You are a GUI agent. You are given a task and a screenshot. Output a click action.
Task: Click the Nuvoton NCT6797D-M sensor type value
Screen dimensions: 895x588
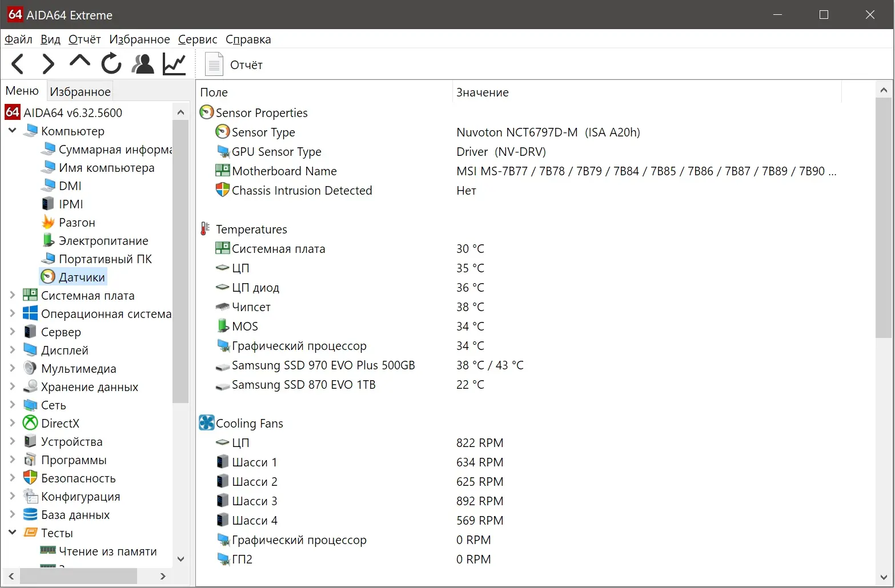click(548, 132)
